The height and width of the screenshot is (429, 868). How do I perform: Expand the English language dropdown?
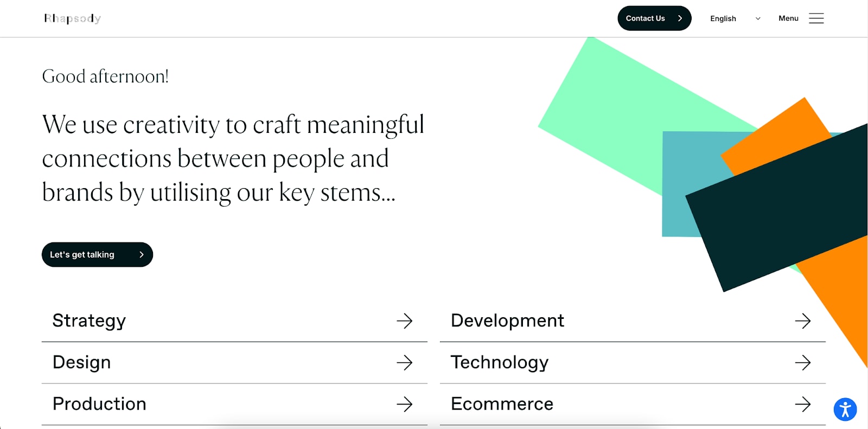(723, 18)
